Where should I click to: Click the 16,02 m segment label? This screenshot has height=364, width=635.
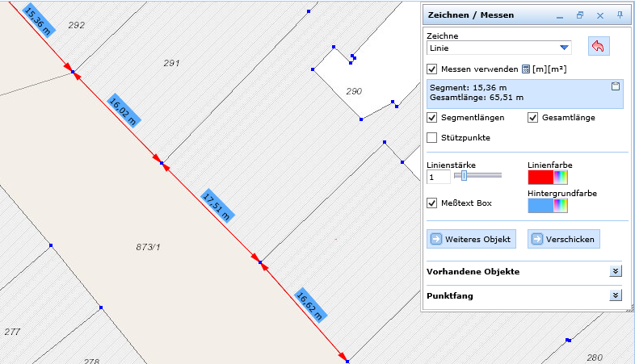pyautogui.click(x=124, y=111)
